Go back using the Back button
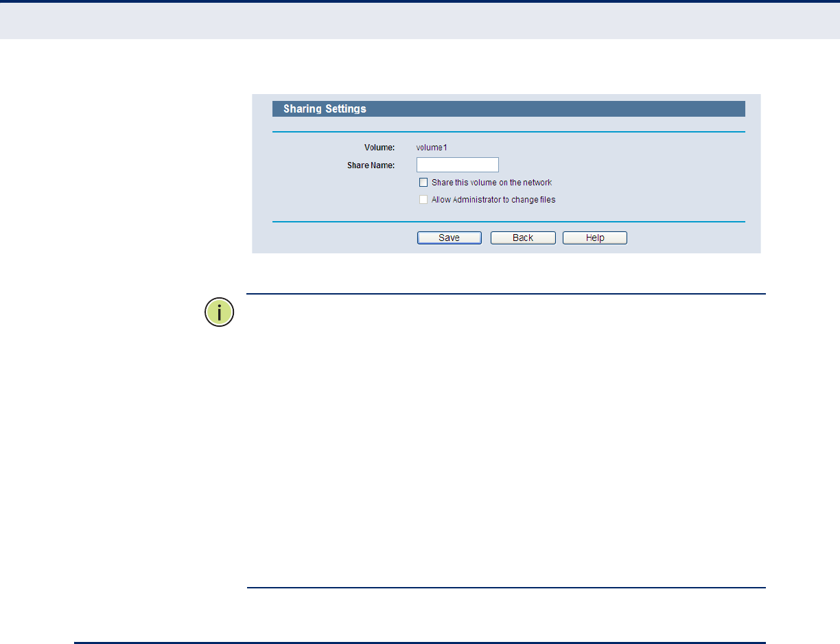 point(523,238)
